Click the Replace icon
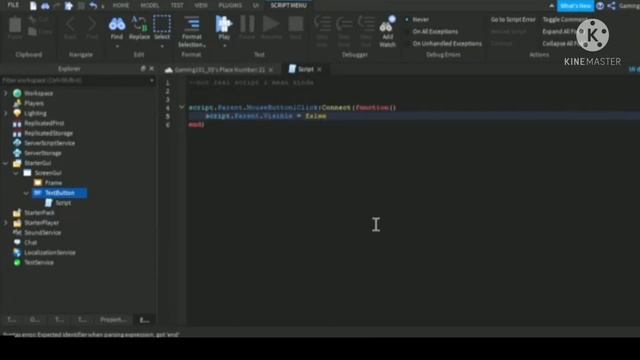Screen dimensions: 640x360 (139, 24)
